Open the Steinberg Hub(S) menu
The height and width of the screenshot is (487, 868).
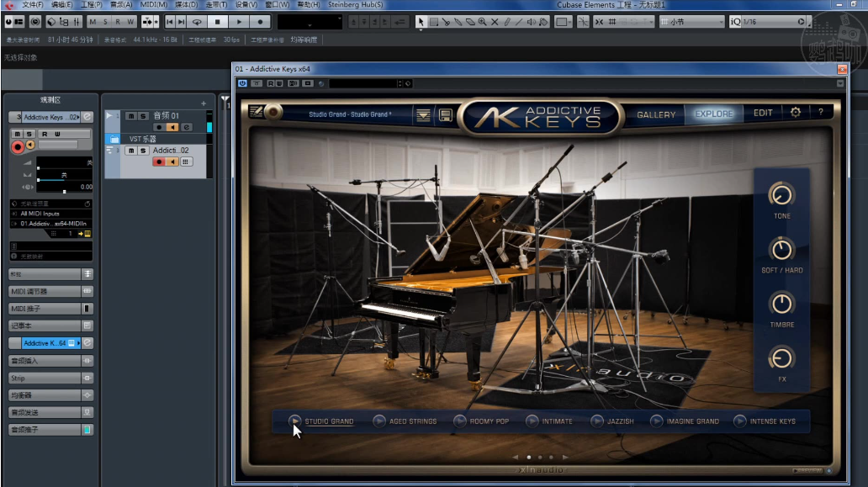[355, 4]
